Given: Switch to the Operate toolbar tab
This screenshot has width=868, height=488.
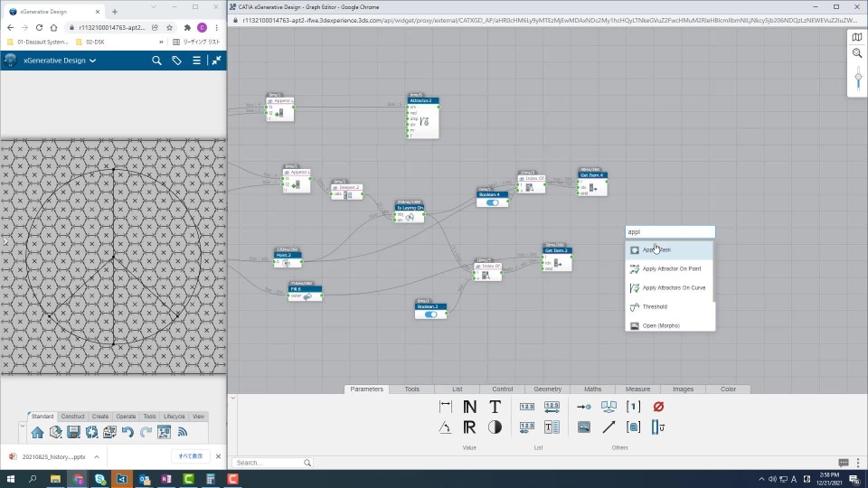Looking at the screenshot, I should click(126, 416).
